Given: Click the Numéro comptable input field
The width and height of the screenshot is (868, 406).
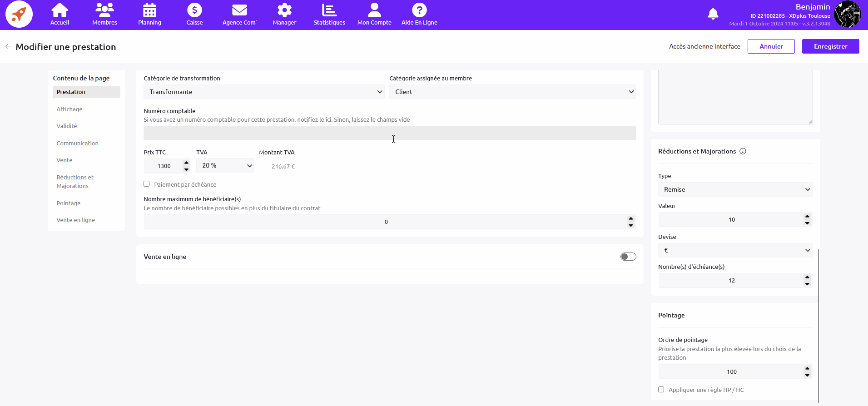Looking at the screenshot, I should (390, 133).
